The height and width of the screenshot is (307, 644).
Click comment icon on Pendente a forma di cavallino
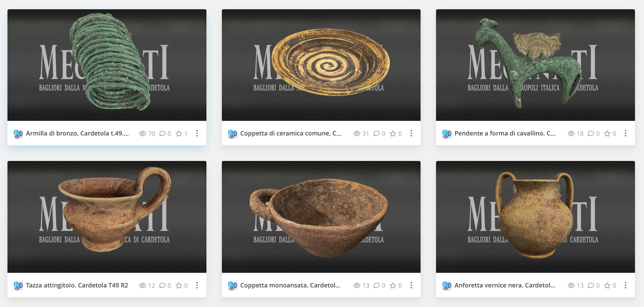(x=591, y=133)
